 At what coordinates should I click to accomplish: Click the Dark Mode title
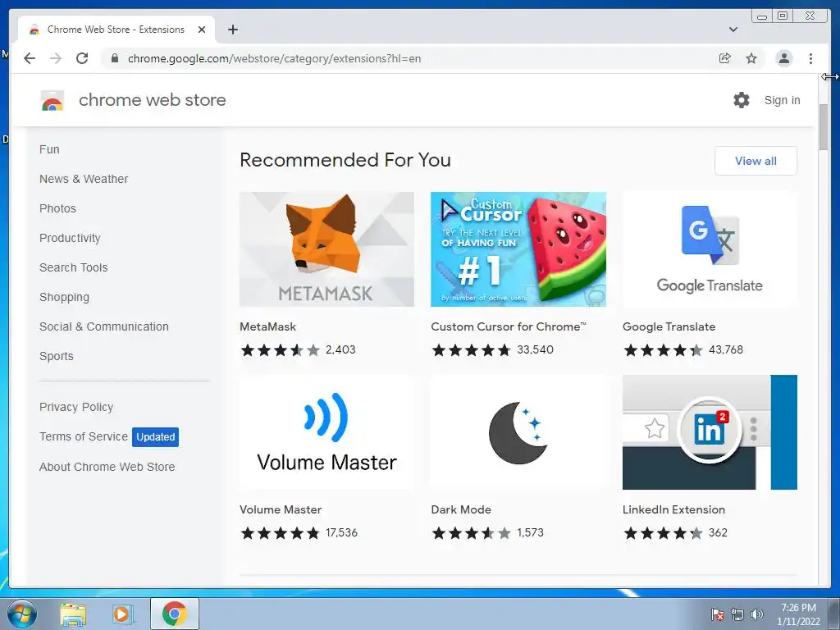[x=461, y=509]
